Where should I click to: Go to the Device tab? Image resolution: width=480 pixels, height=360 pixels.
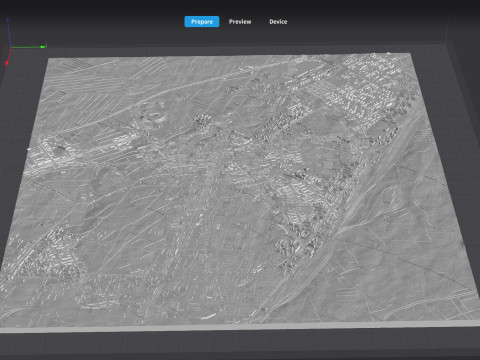tap(278, 22)
